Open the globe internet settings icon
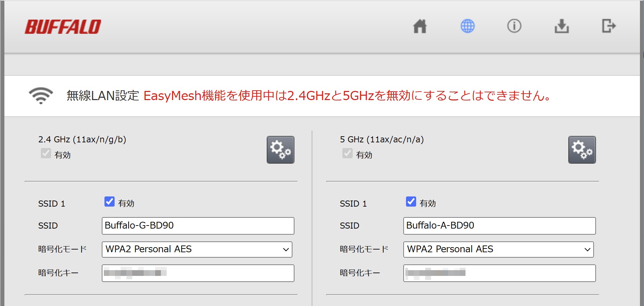The width and height of the screenshot is (644, 306). pyautogui.click(x=468, y=26)
